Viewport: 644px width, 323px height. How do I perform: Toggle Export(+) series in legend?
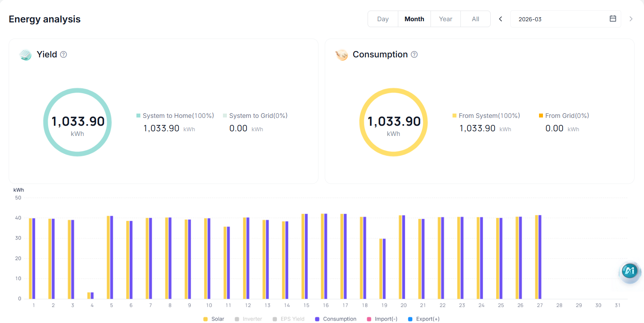423,319
